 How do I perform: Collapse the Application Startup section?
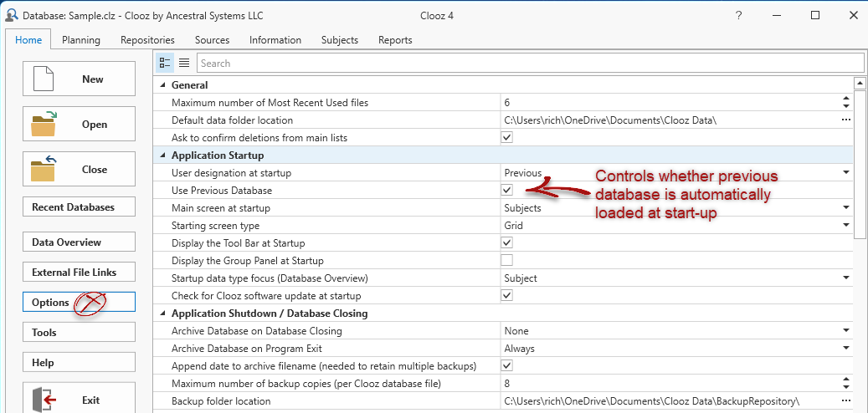tap(162, 156)
